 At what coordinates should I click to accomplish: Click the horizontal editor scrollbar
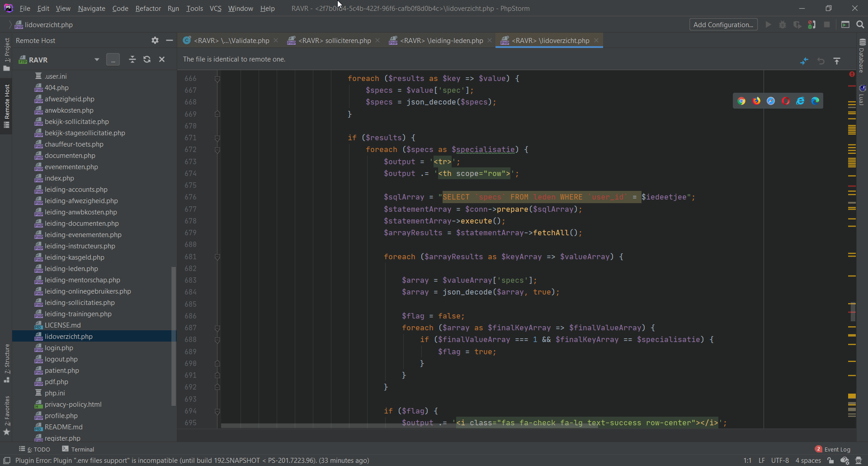pyautogui.click(x=409, y=426)
